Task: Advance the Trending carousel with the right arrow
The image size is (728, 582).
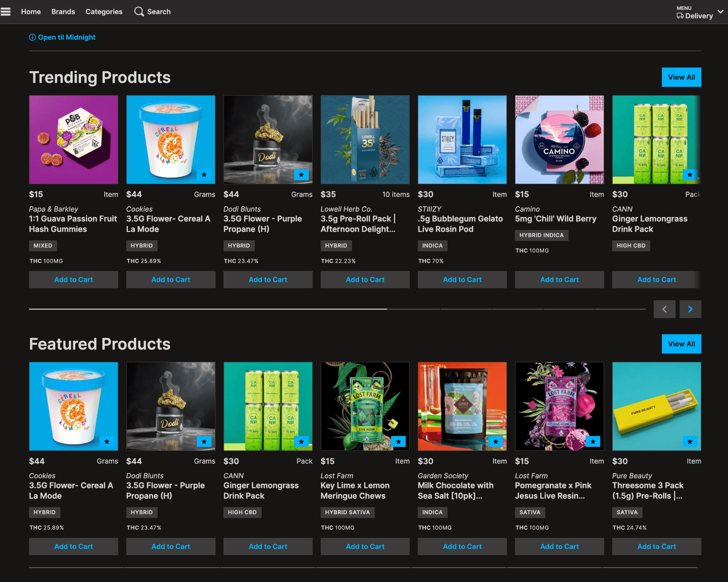Action: (x=690, y=309)
